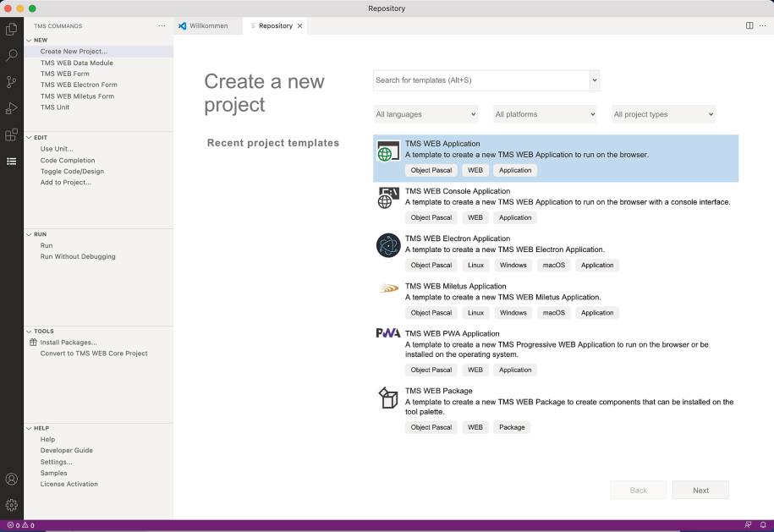Click the Miletus application icon
Screen dimensions: 774x532
(x=388, y=288)
